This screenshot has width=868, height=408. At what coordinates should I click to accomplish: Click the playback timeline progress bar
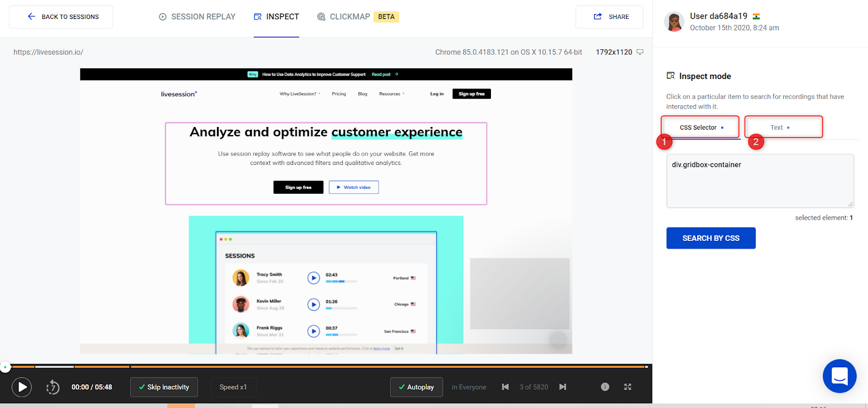tap(325, 367)
